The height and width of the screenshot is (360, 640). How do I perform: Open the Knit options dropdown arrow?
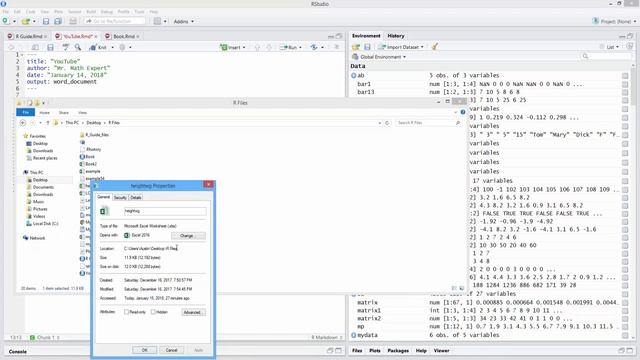pos(112,47)
